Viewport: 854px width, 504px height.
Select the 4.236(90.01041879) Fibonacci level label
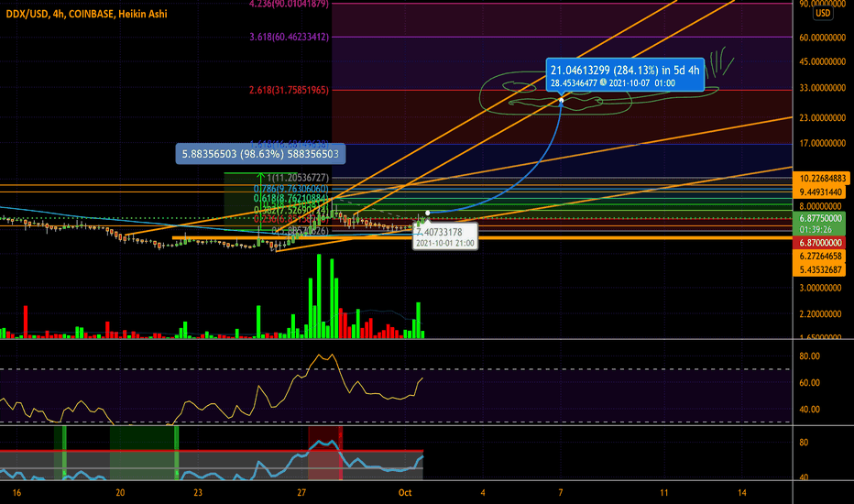point(289,4)
